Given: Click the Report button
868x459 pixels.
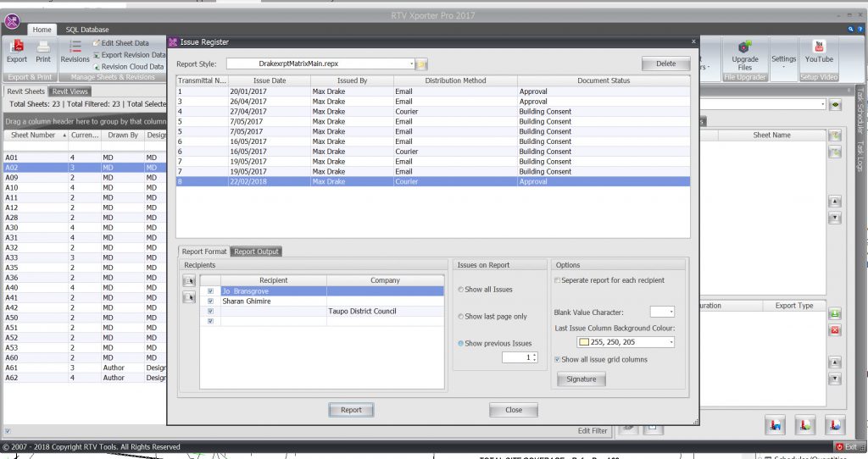Looking at the screenshot, I should [351, 410].
